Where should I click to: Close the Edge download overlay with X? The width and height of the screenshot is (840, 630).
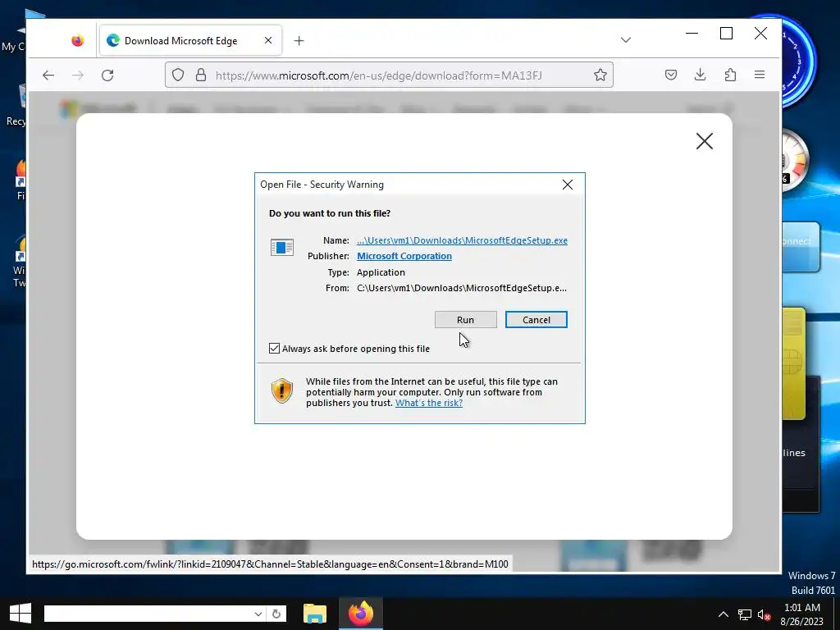pyautogui.click(x=705, y=141)
